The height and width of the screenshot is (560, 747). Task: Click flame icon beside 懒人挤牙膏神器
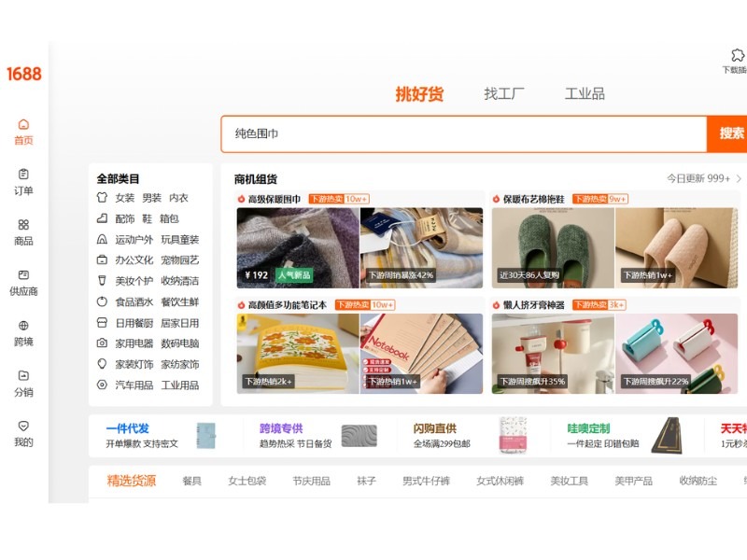click(x=496, y=305)
